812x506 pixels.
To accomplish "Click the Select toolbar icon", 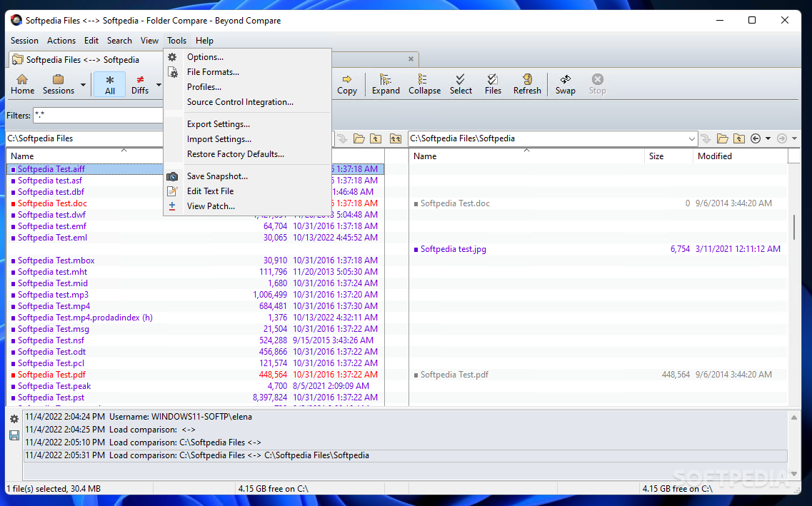I will pos(461,84).
